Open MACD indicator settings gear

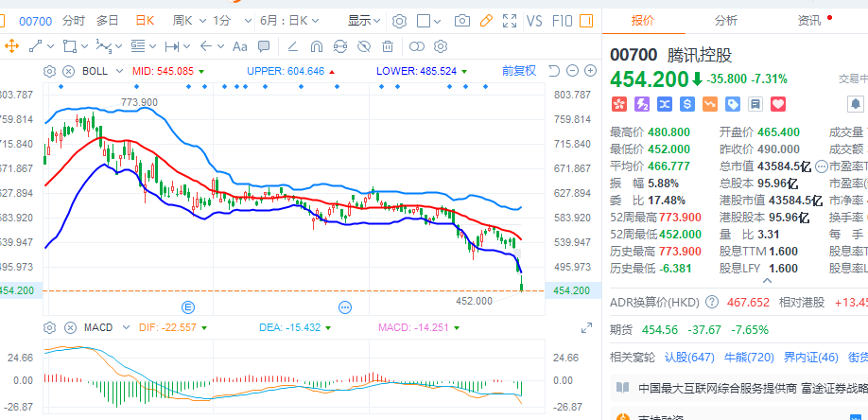pos(49,327)
